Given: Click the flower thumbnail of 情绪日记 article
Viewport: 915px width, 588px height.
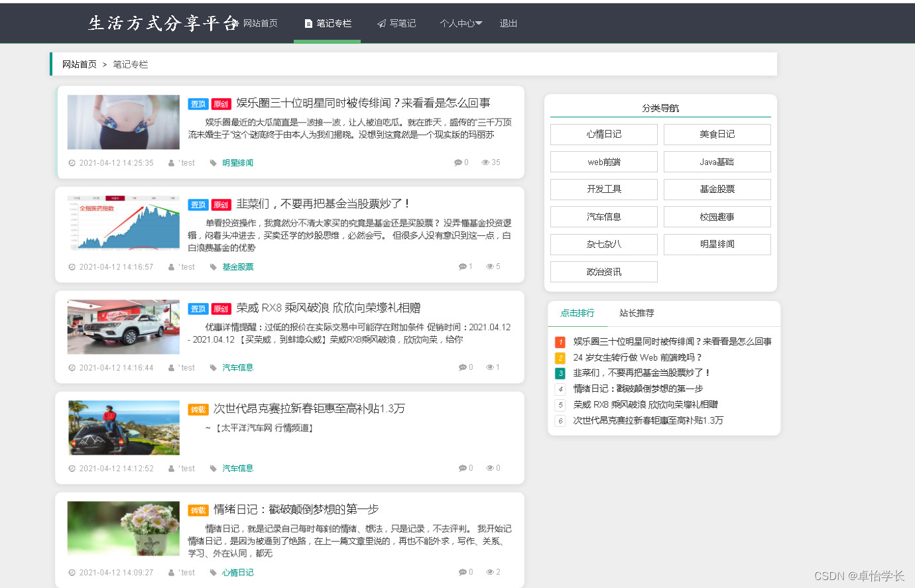Looking at the screenshot, I should (x=123, y=529).
